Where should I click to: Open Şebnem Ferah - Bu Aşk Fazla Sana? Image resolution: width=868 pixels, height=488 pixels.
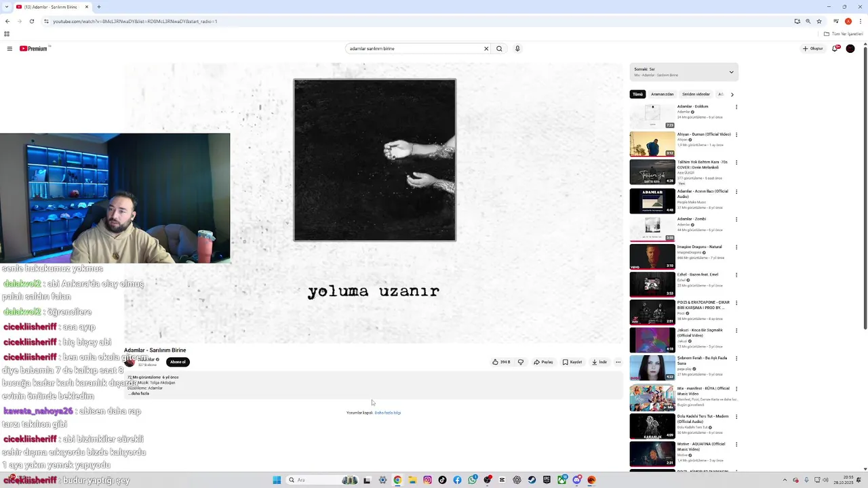(702, 361)
